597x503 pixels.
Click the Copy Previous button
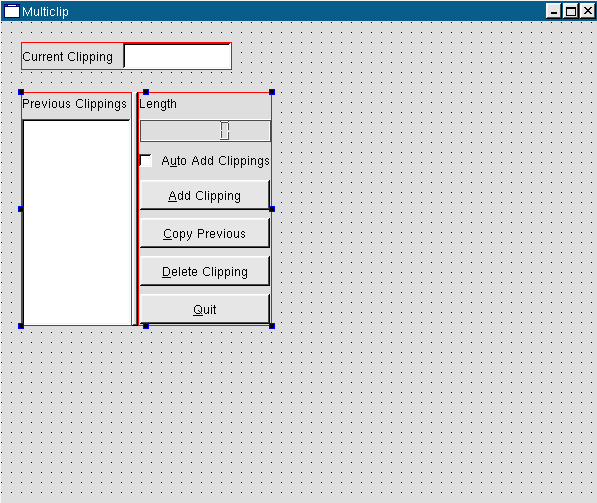(205, 233)
